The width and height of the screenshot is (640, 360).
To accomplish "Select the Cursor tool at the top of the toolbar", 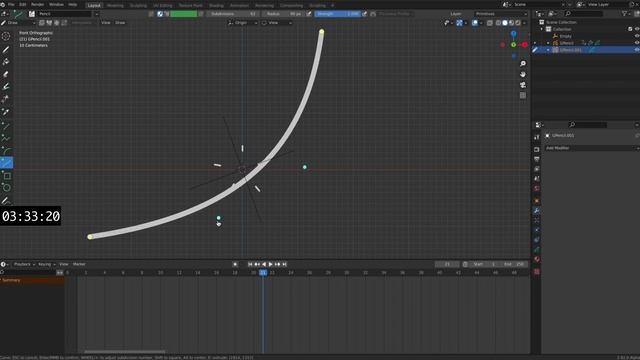I will tap(6, 36).
